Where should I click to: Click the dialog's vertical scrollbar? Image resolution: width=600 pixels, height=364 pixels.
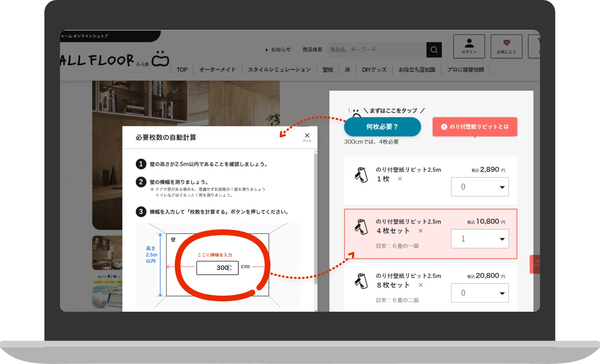click(x=315, y=216)
